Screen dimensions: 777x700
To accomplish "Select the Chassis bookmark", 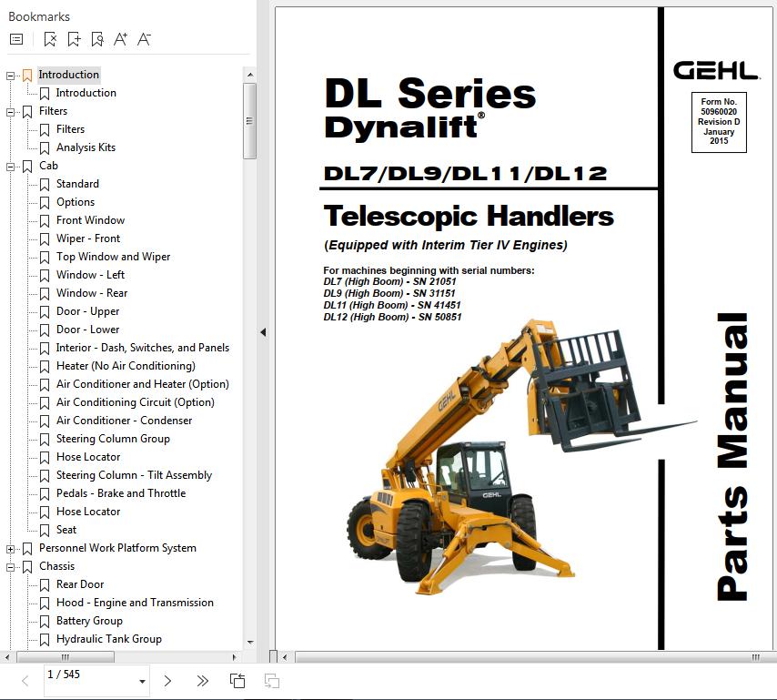I will (57, 566).
